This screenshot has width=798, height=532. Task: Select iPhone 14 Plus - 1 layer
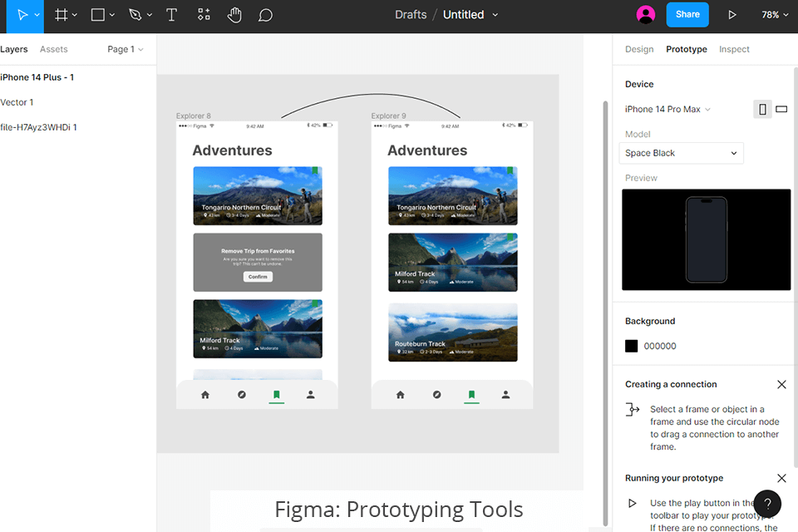tap(37, 77)
